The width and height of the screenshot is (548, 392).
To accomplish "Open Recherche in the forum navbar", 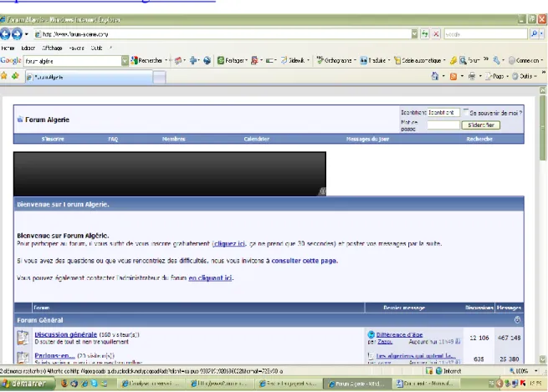I will (x=479, y=139).
